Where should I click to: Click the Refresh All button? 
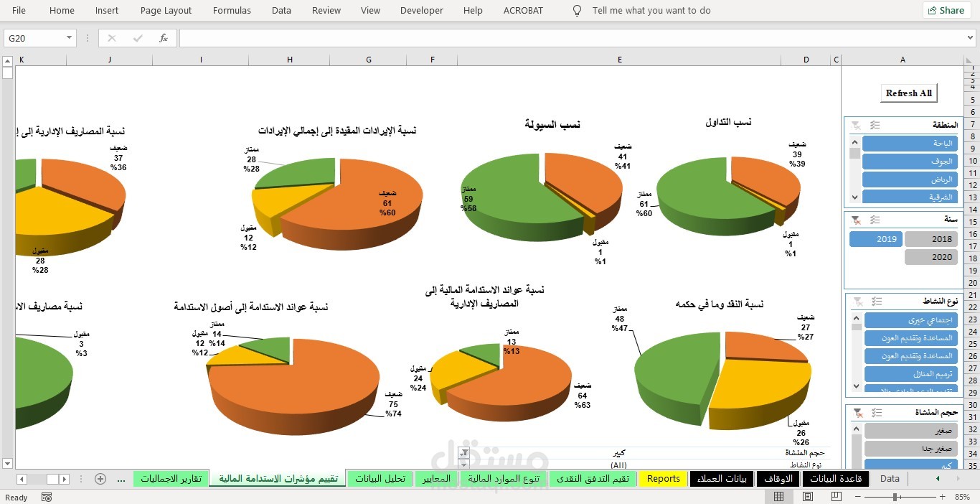tap(908, 93)
